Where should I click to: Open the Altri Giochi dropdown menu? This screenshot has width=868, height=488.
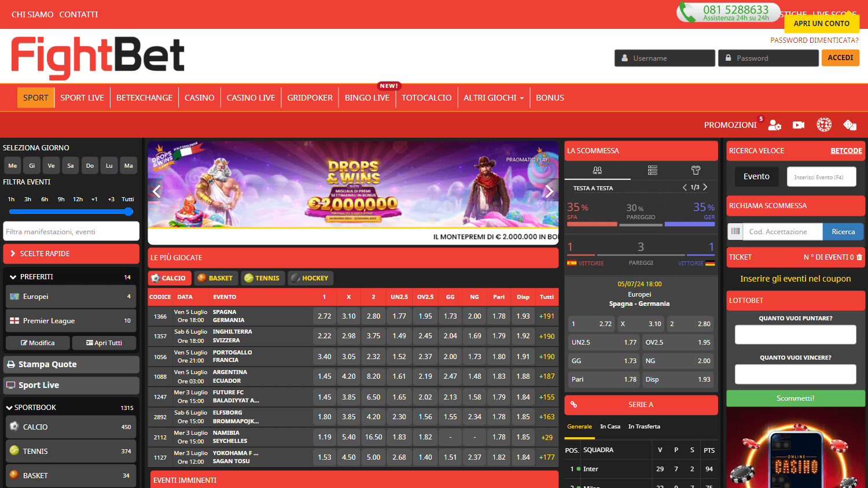coord(493,98)
